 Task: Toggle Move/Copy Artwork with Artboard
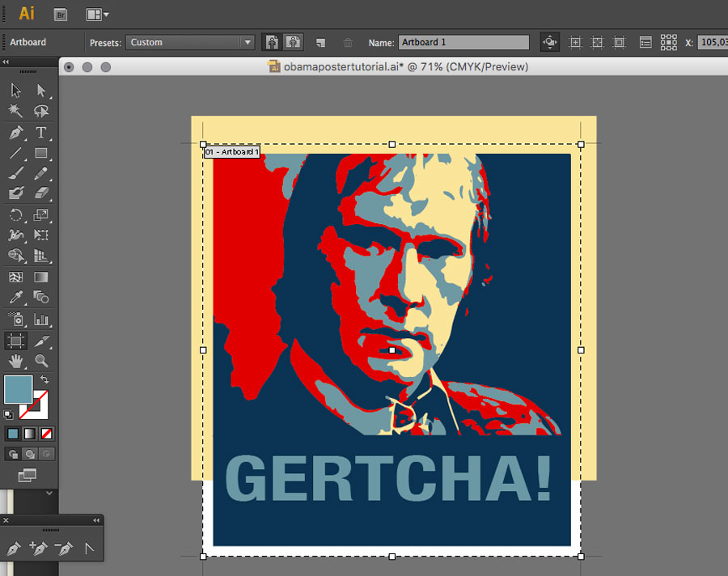(x=549, y=42)
